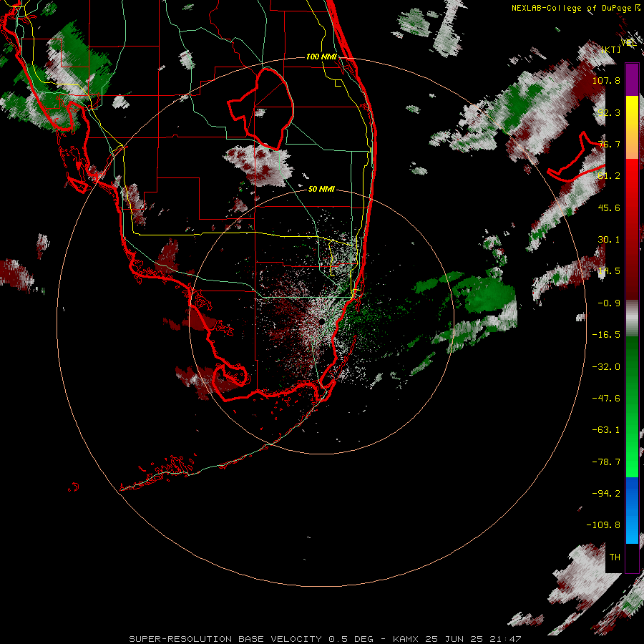
Task: Select the 76.7 legend value
Action: coord(609,144)
